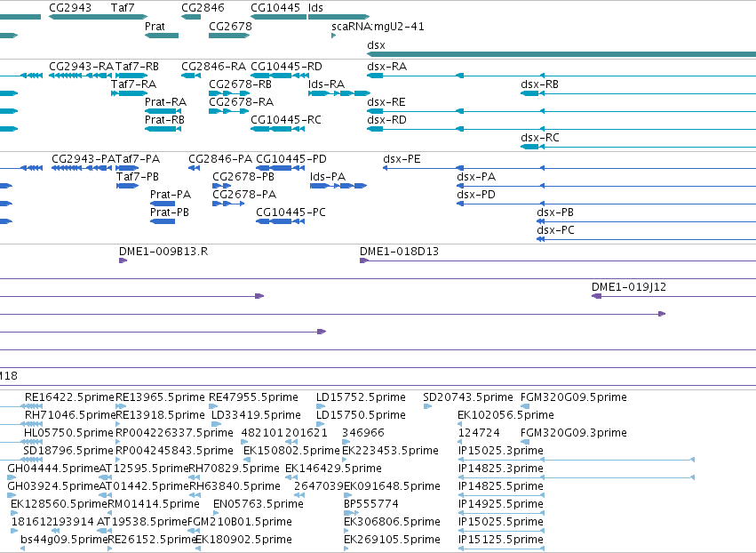
Task: Select the Prat-RA transcript label
Action: click(x=165, y=102)
